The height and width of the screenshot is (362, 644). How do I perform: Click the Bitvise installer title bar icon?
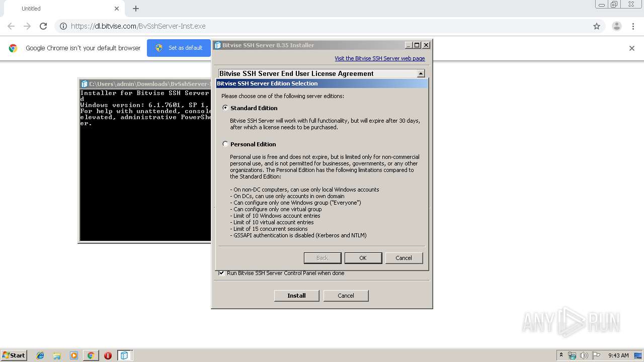click(x=218, y=45)
